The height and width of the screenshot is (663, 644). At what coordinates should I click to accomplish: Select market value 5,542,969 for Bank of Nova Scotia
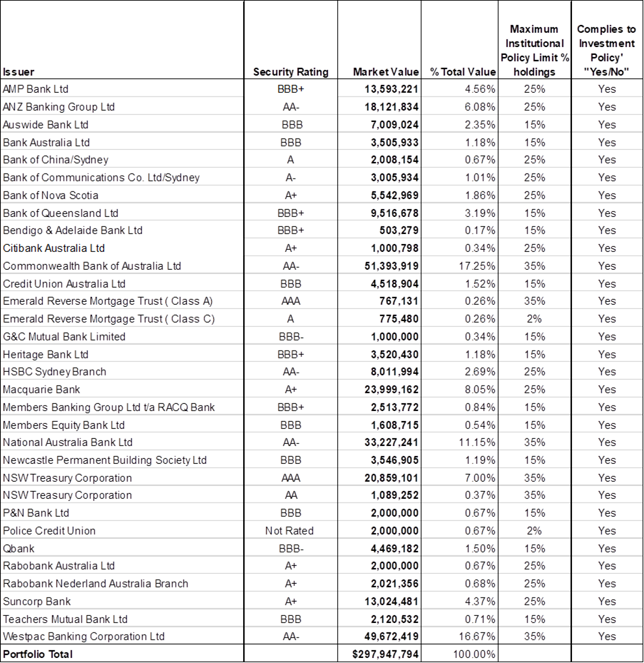tap(394, 196)
